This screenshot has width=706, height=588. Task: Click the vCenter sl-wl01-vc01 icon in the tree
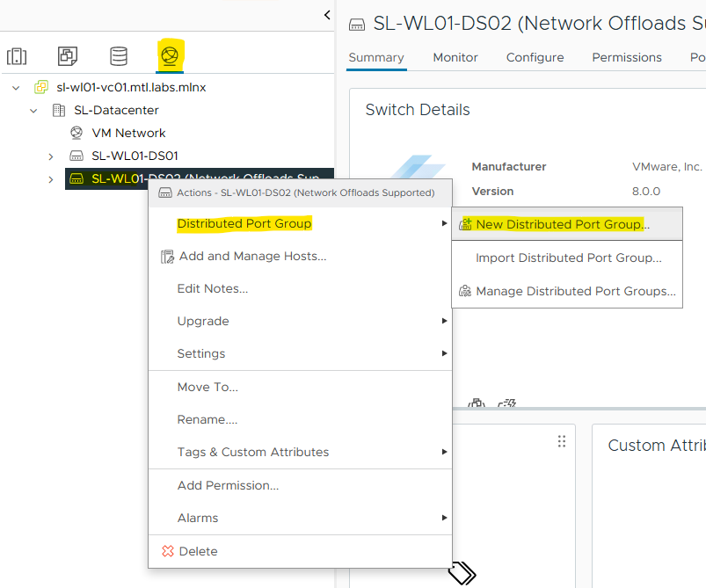(41, 87)
